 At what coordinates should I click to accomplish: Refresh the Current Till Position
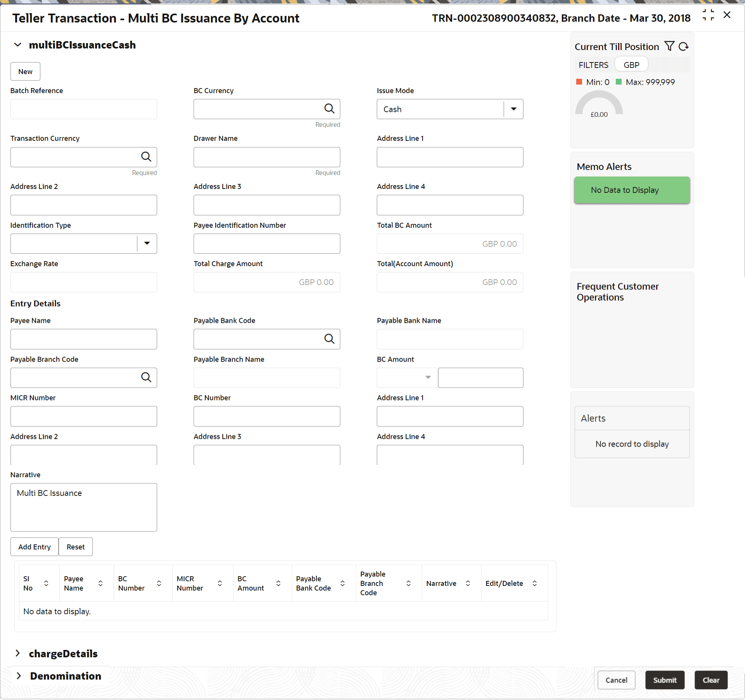coord(684,47)
